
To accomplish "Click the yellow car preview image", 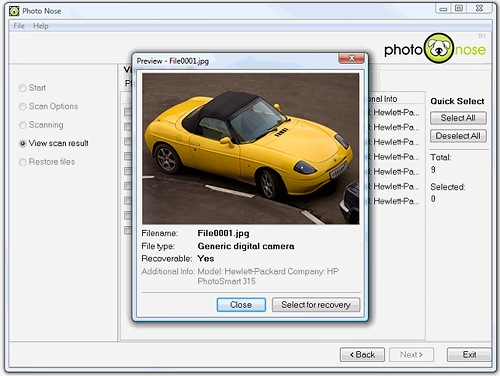I will pos(251,149).
